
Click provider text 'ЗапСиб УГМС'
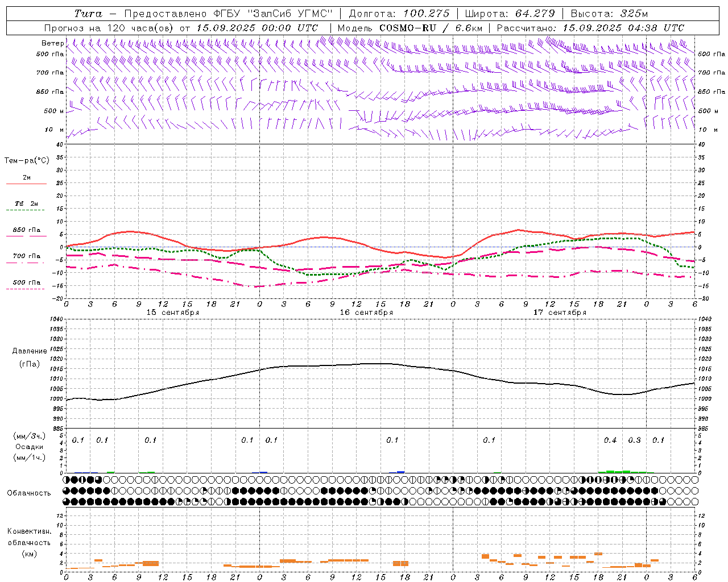coord(290,14)
